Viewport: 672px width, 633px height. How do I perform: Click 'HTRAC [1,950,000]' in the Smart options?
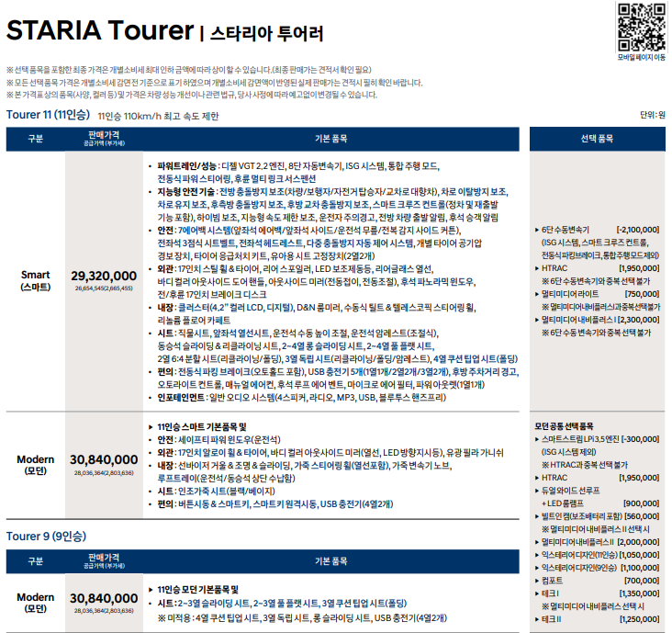tap(598, 268)
